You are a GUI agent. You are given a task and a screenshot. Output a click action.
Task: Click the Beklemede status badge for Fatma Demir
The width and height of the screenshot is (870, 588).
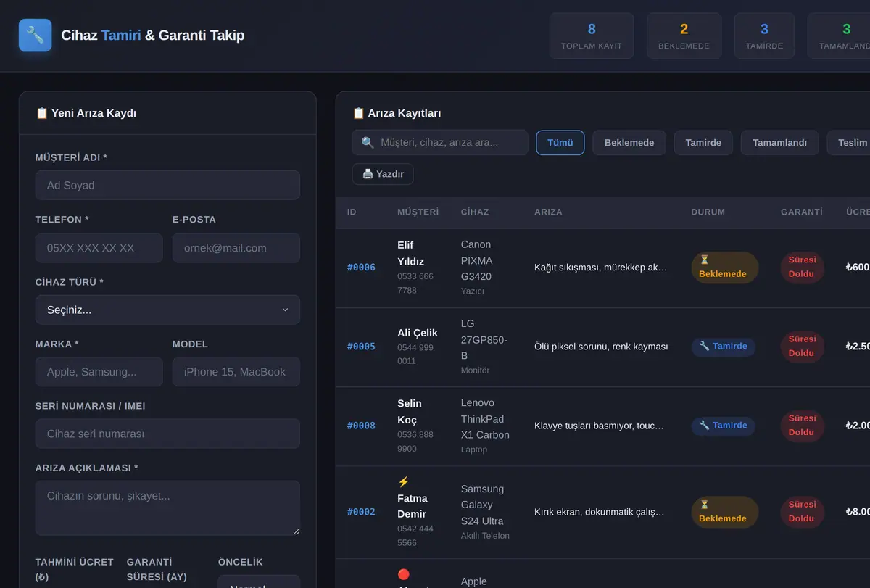click(724, 512)
